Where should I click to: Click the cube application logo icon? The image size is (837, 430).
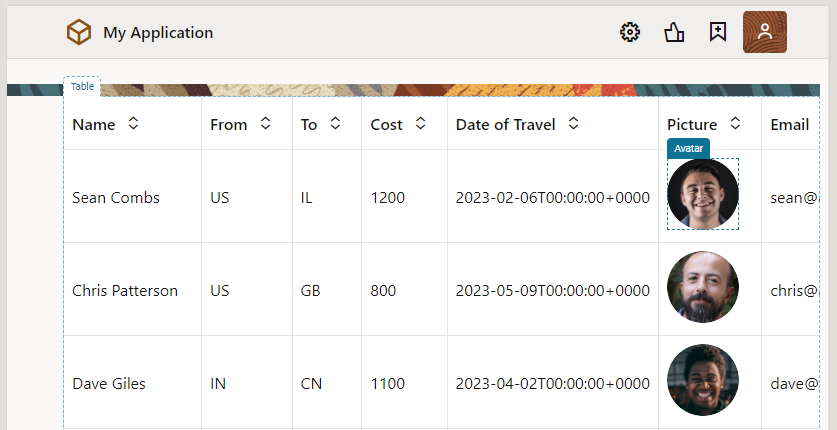[79, 33]
